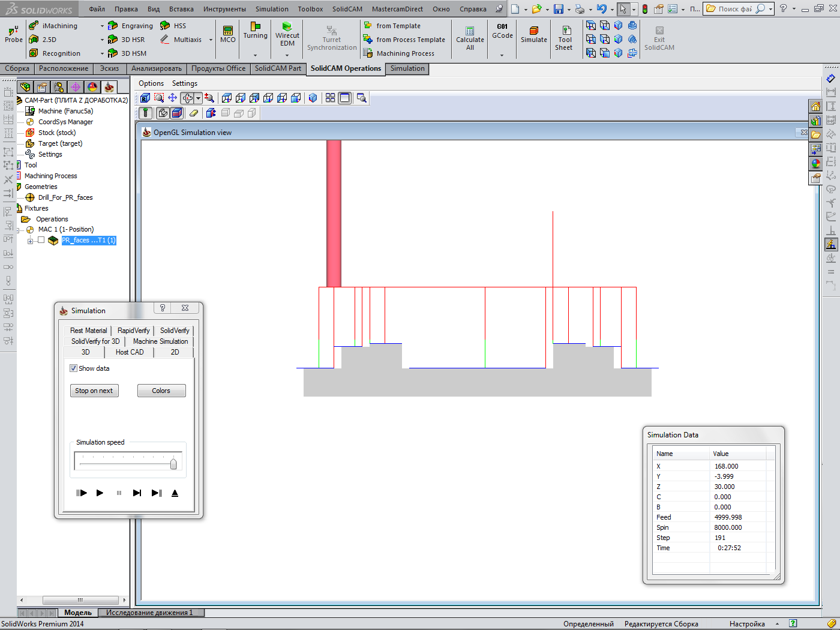This screenshot has width=840, height=630.
Task: Launch the Recognition operation
Action: [x=55, y=53]
